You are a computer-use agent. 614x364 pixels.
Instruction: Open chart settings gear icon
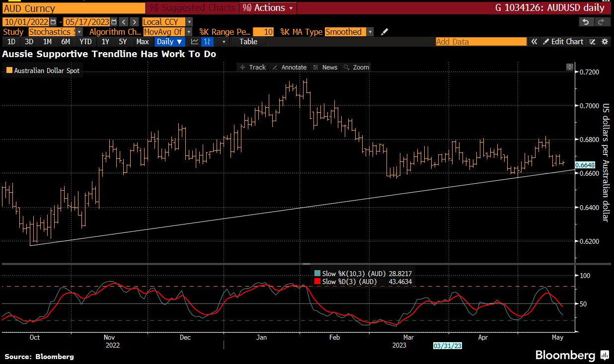[605, 42]
